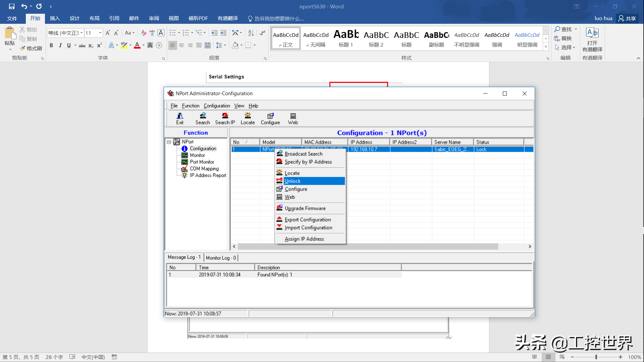Click the zoom slider in status bar

coord(596,357)
